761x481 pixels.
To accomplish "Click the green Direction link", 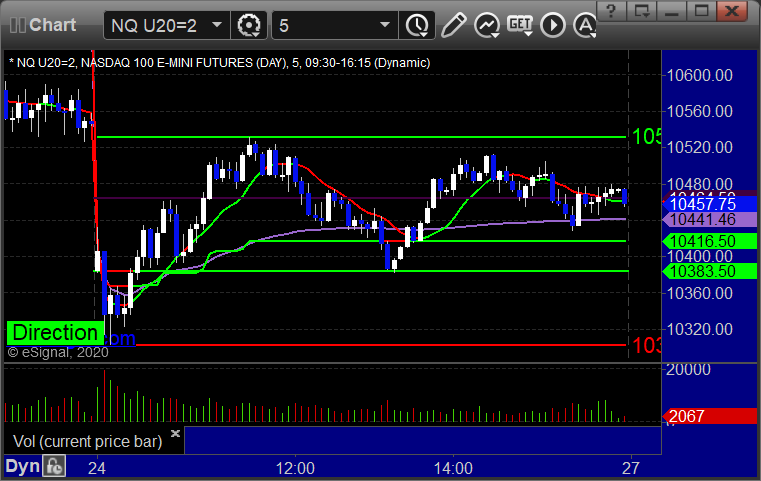I will [55, 332].
